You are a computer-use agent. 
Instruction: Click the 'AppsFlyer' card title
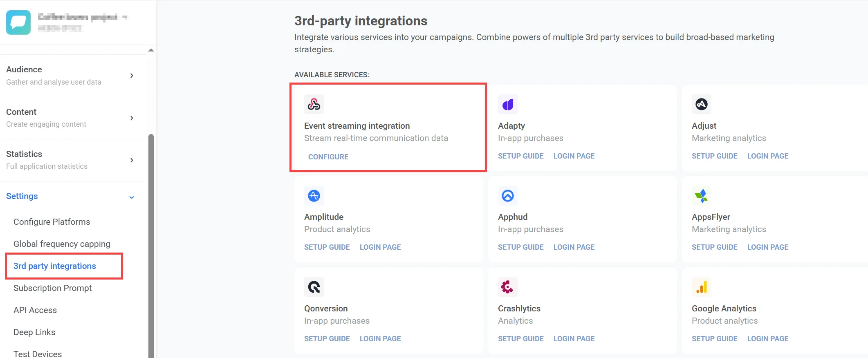point(711,217)
